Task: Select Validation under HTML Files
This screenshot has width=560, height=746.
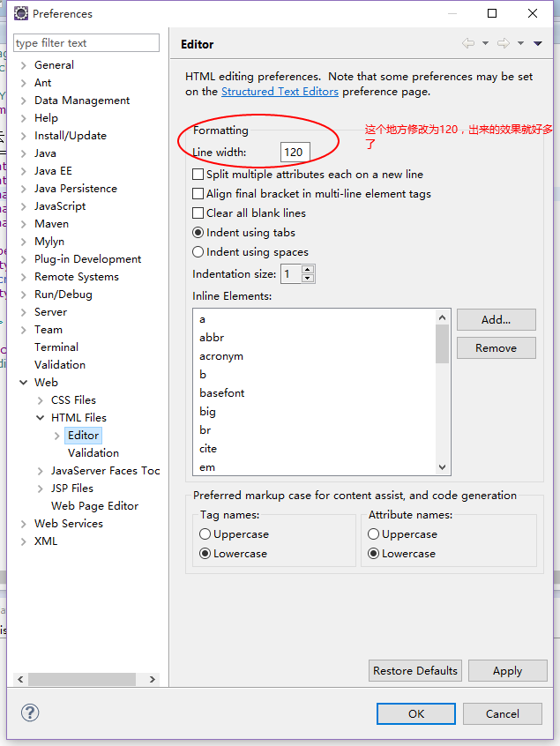Action: click(x=93, y=453)
